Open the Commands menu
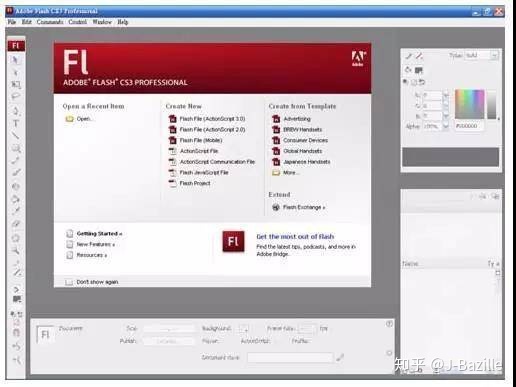The image size is (516, 387). point(50,22)
